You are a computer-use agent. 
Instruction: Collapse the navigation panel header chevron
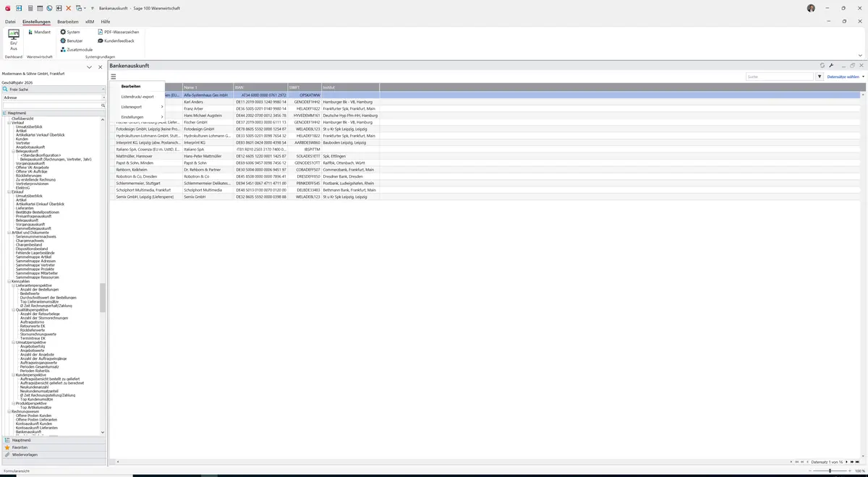tap(90, 67)
